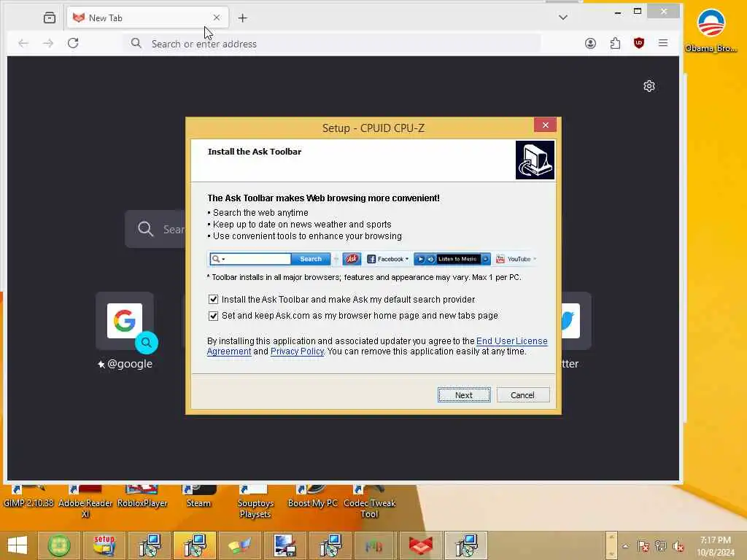This screenshot has height=560, width=747.
Task: Select the Souptoys Playsets desktop shortcut
Action: tap(255, 502)
